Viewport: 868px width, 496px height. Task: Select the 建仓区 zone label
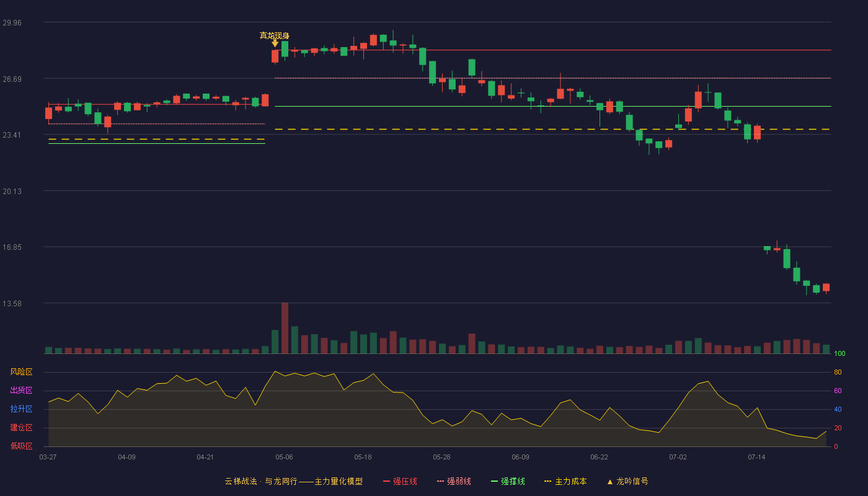click(x=21, y=428)
